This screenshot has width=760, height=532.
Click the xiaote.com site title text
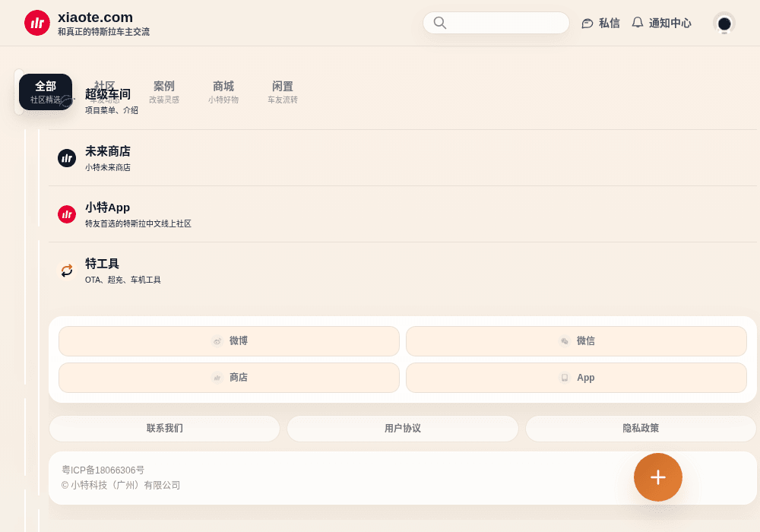tap(95, 17)
